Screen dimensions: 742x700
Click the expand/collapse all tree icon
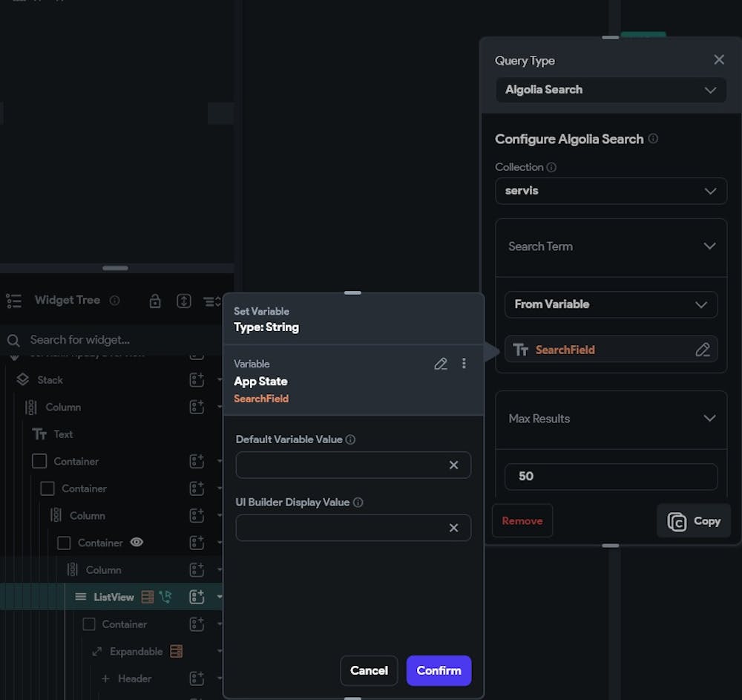(183, 301)
